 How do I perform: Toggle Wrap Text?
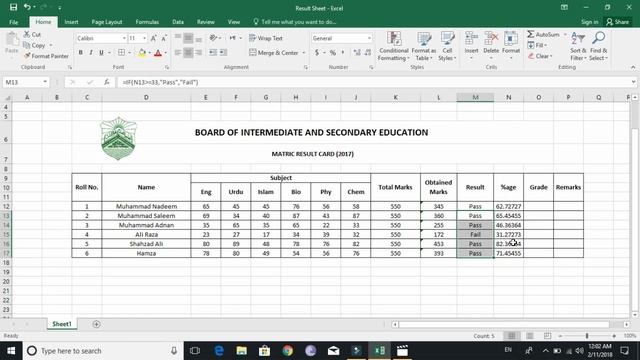tap(266, 38)
